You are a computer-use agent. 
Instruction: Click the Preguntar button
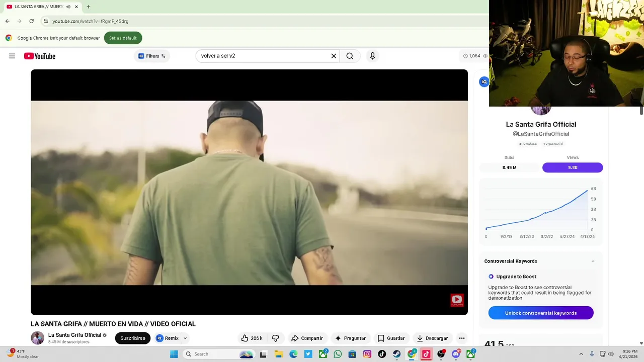(350, 338)
